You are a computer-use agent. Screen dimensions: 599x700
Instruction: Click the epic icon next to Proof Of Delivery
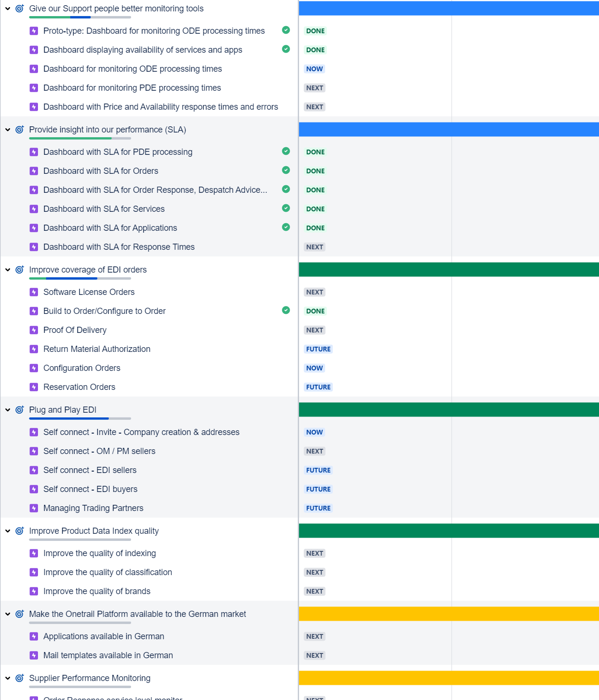click(x=34, y=330)
